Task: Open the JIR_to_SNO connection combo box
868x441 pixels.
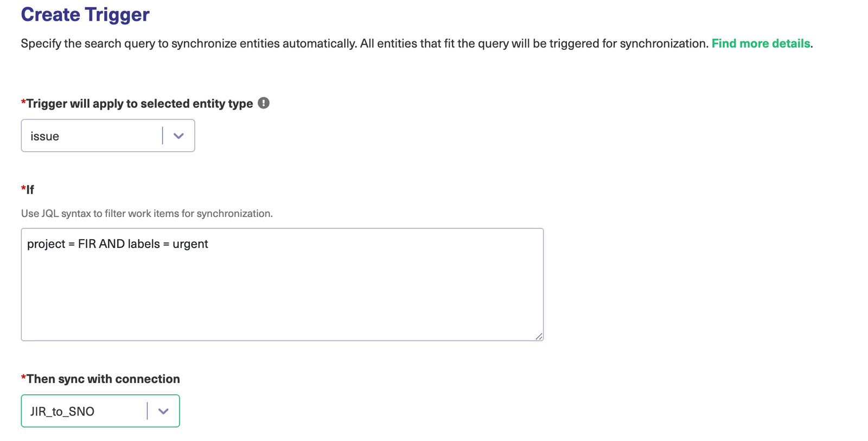Action: [84, 411]
